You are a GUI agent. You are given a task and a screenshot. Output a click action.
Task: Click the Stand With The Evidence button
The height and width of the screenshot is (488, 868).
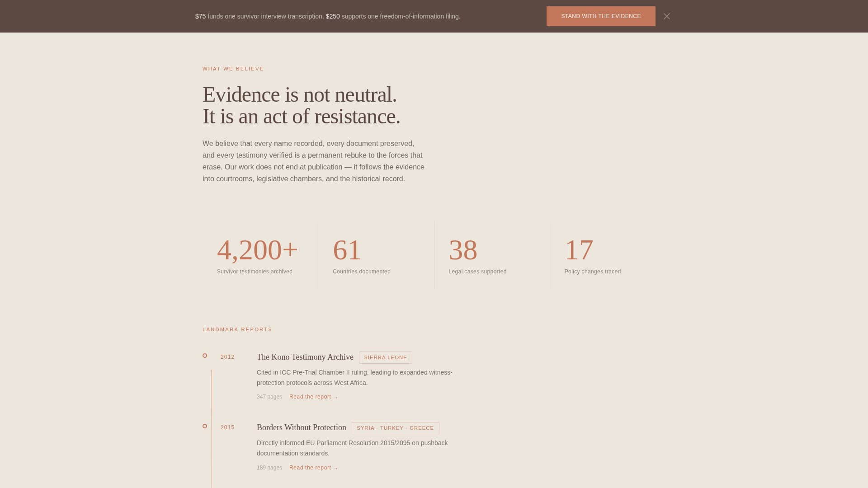coord(600,16)
